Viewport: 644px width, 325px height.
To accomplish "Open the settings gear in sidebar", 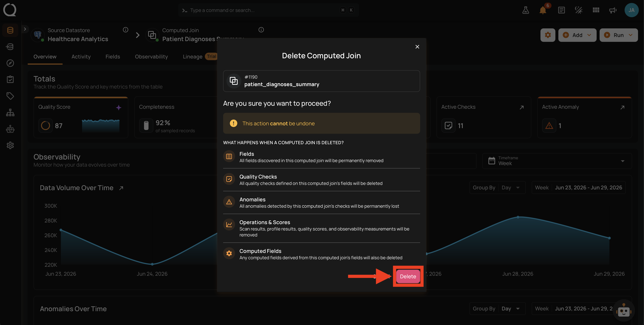I will [10, 145].
